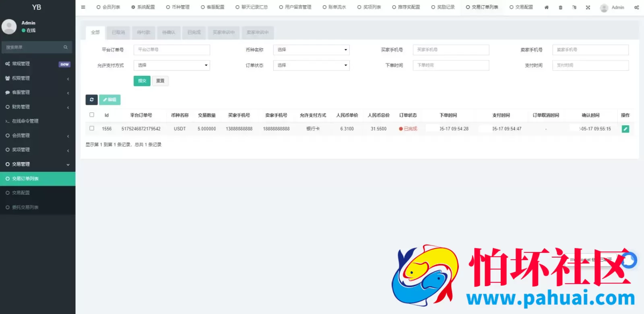Open the 允许支付方式 dropdown
Screen dimensions: 644x314
[172, 65]
